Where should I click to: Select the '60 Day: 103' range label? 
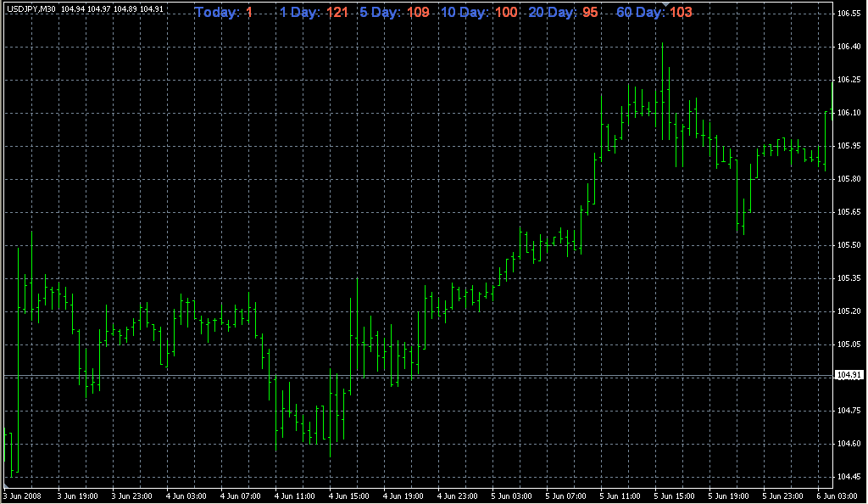point(654,12)
